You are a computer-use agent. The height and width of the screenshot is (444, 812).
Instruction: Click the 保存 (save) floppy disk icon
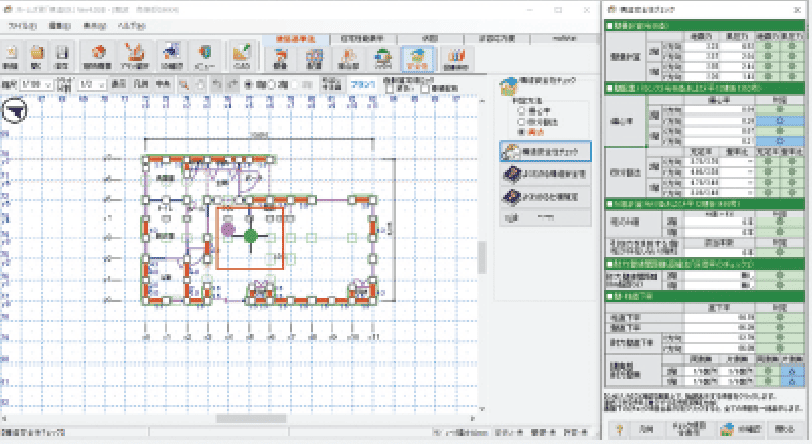[x=61, y=54]
